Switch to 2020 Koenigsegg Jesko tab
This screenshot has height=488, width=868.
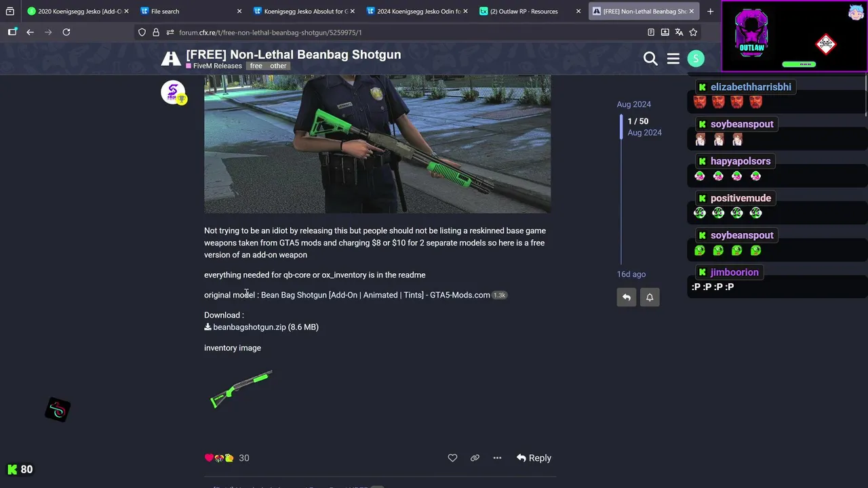point(77,11)
